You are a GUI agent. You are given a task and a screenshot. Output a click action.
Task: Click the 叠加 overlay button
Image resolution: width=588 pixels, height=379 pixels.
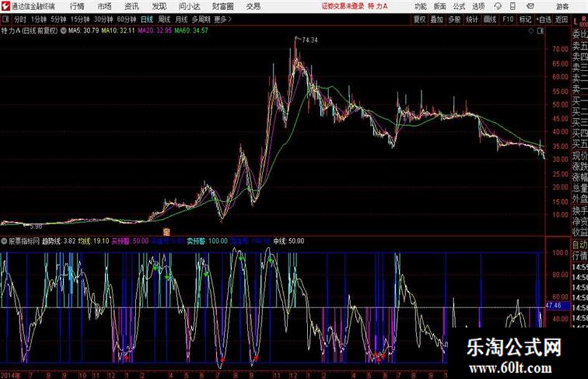tap(437, 19)
